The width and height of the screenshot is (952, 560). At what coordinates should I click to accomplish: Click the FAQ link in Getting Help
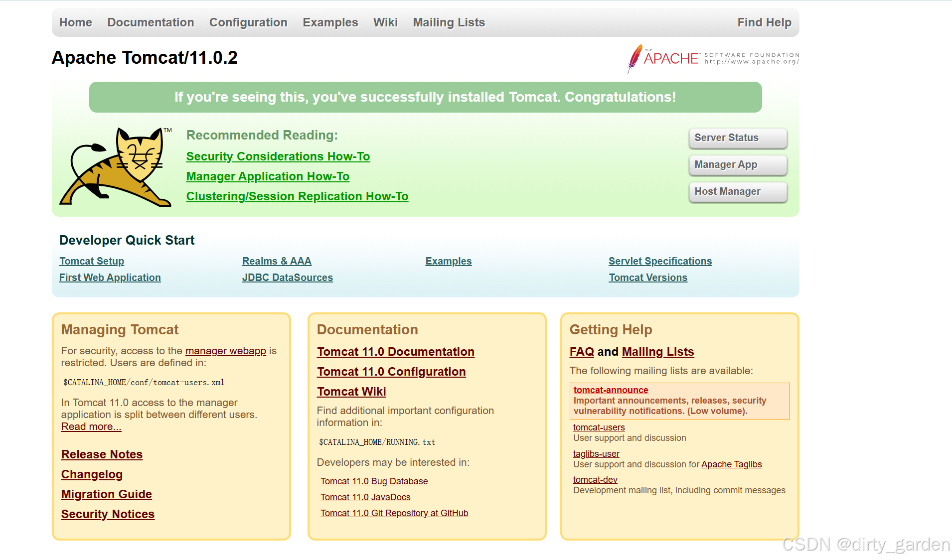click(582, 352)
